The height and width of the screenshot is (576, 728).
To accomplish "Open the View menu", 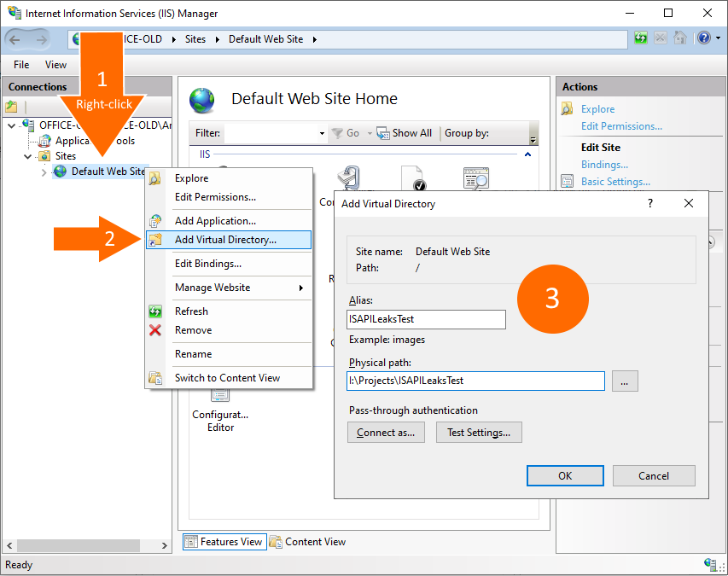I will (55, 64).
